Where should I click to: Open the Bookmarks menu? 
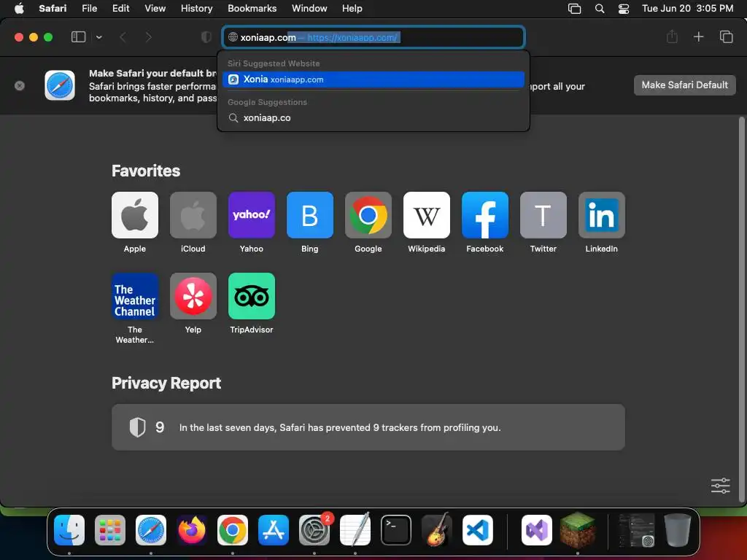coord(252,9)
